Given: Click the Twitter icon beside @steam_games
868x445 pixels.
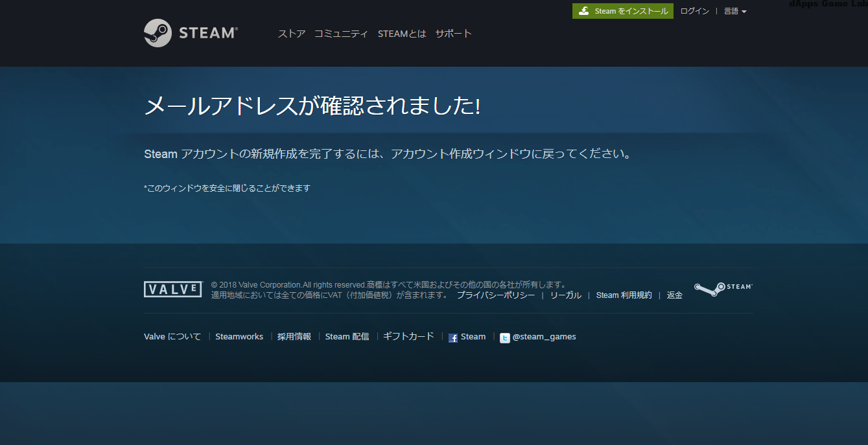Looking at the screenshot, I should [x=505, y=337].
